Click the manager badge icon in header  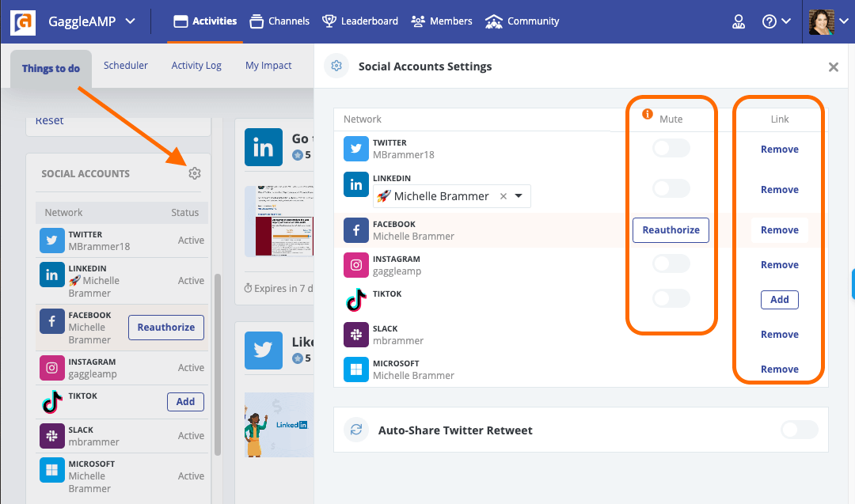coord(739,21)
